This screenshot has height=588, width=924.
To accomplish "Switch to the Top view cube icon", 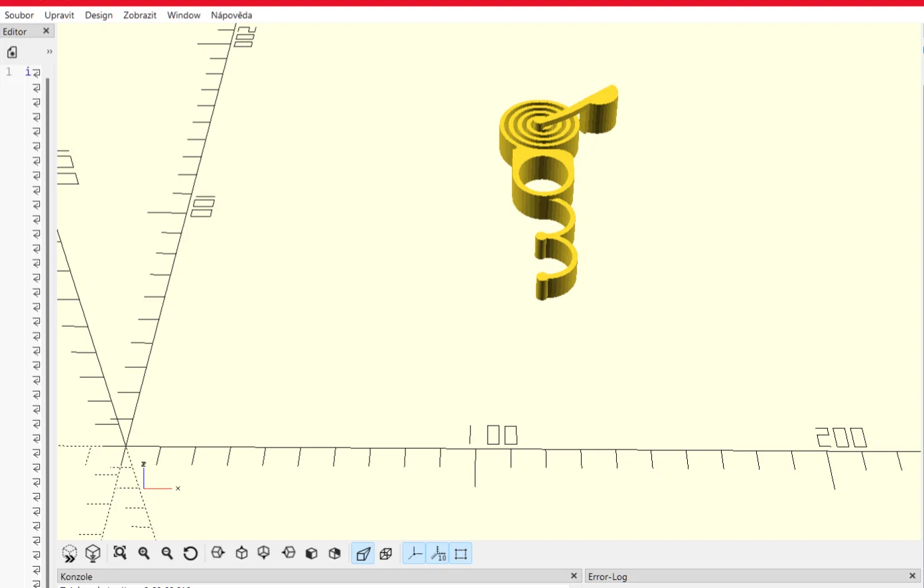I will point(241,553).
